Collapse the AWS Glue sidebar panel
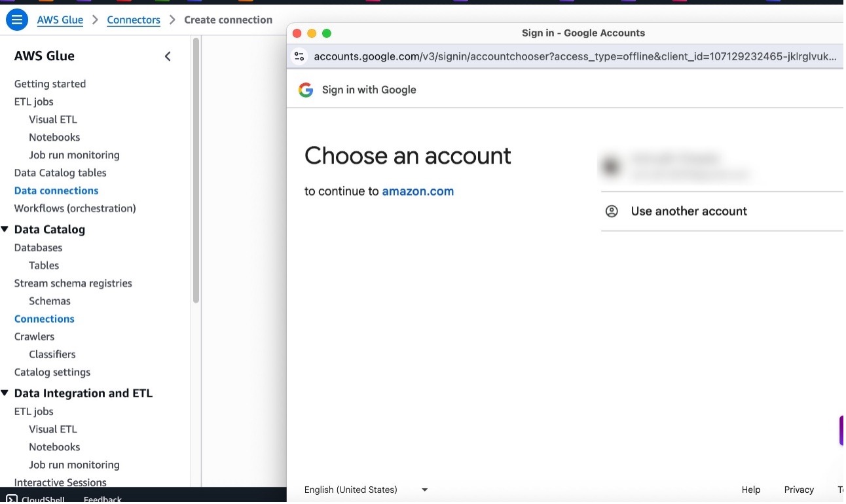Screen dimensions: 846x504 [168, 56]
